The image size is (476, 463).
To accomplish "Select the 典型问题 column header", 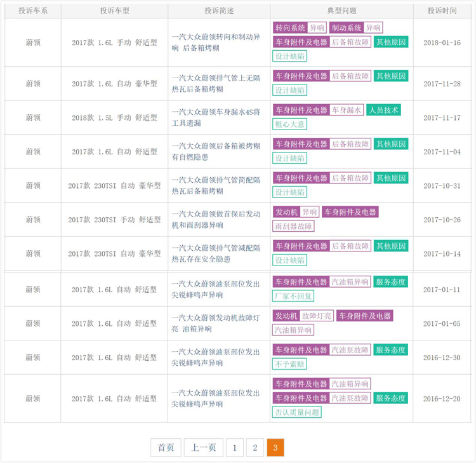I will click(x=341, y=11).
